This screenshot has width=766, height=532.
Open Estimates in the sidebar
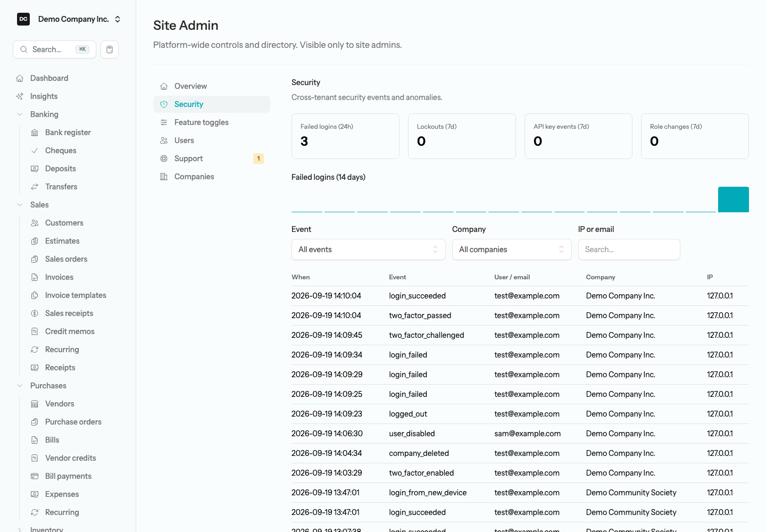click(x=62, y=241)
